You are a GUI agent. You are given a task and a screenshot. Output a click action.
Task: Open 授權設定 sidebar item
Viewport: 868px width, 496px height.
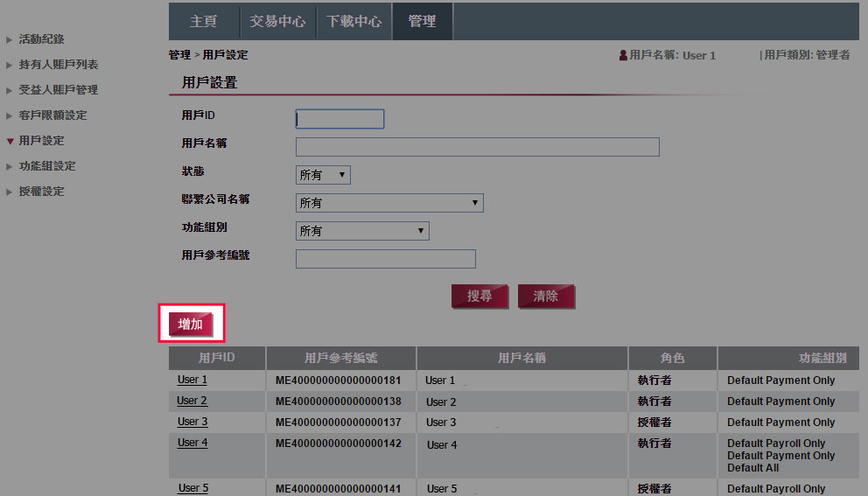click(x=41, y=192)
